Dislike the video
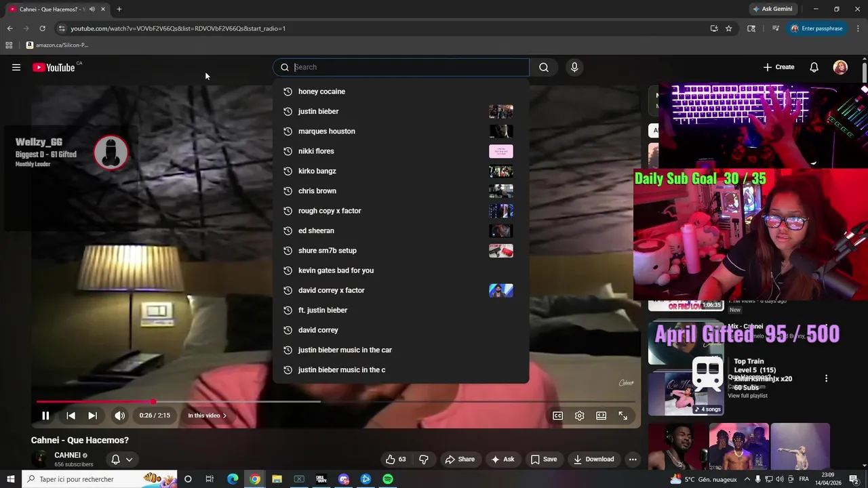This screenshot has width=868, height=488. pyautogui.click(x=424, y=459)
